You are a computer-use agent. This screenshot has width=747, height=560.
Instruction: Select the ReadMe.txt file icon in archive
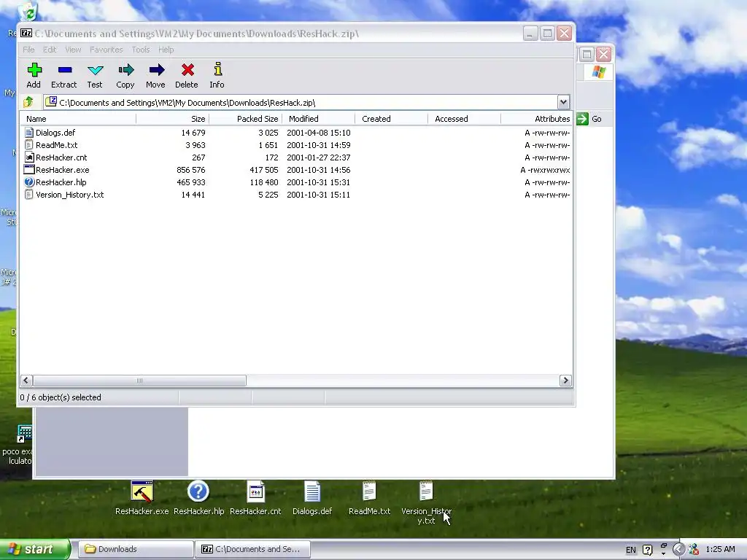click(29, 145)
